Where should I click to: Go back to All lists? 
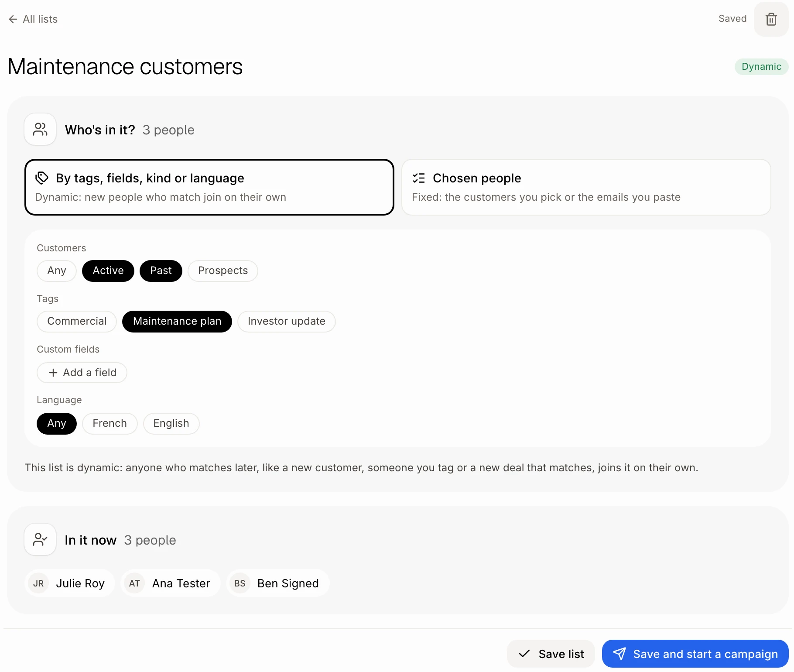pos(33,19)
